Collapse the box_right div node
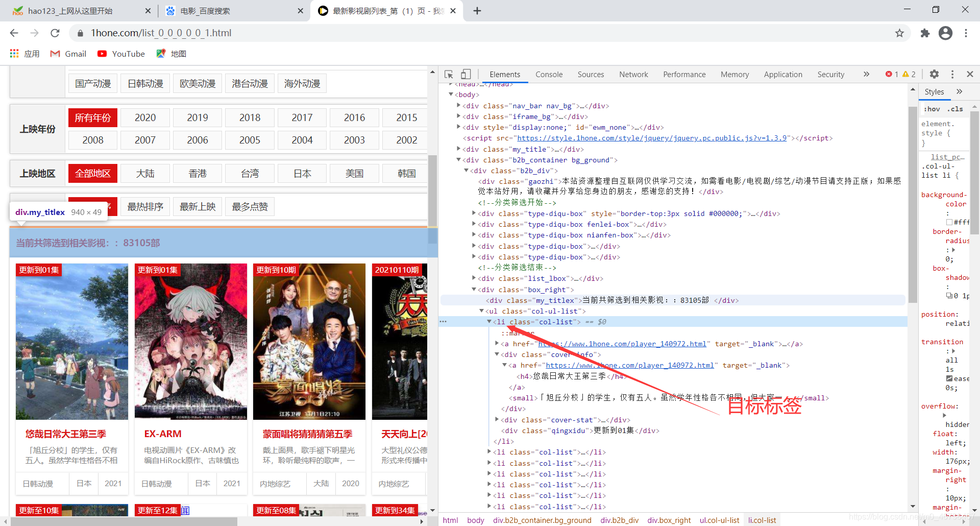The height and width of the screenshot is (526, 980). [x=474, y=290]
